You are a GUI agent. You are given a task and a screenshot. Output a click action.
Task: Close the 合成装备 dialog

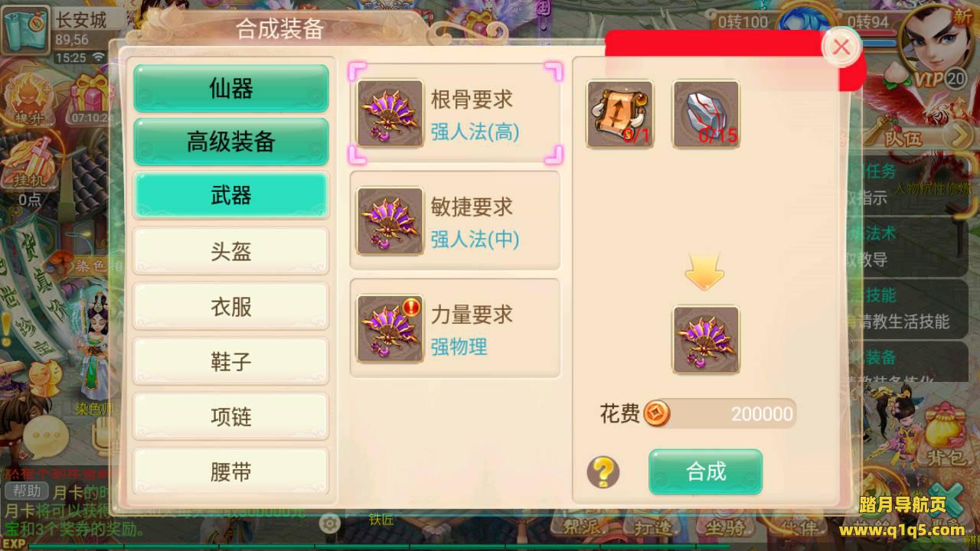[x=841, y=47]
